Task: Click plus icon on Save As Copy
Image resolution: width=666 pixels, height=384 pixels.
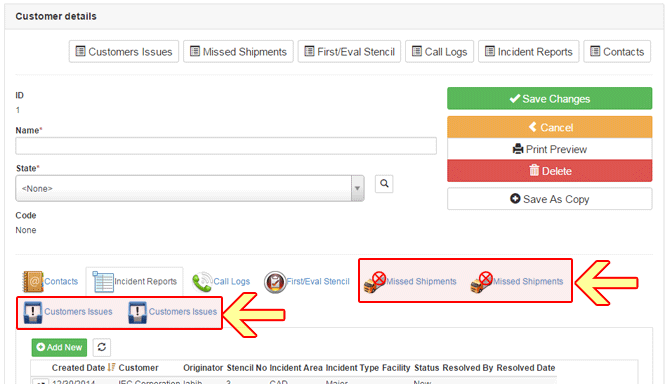Action: point(515,198)
